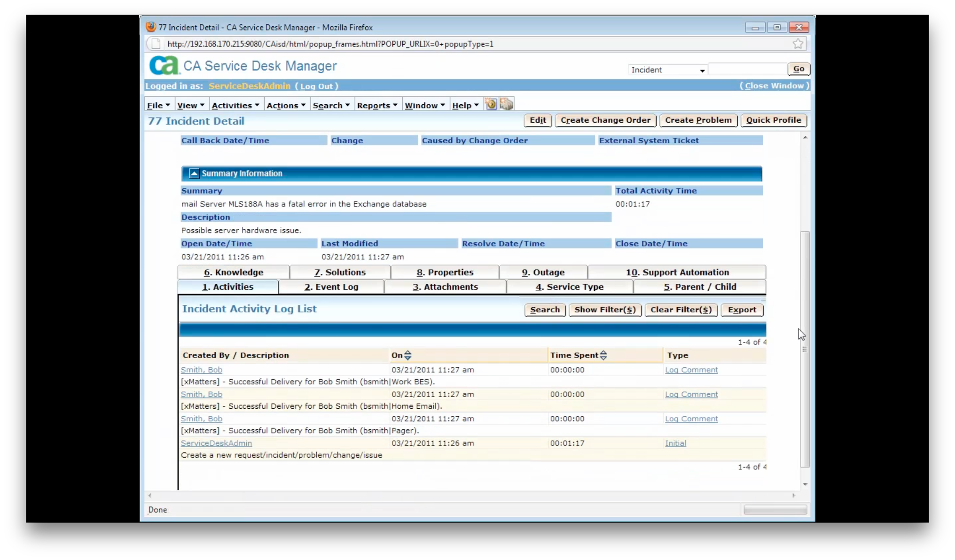Viewport: 955px width, 560px height.
Task: Click the search text field beside Go
Action: [x=747, y=69]
